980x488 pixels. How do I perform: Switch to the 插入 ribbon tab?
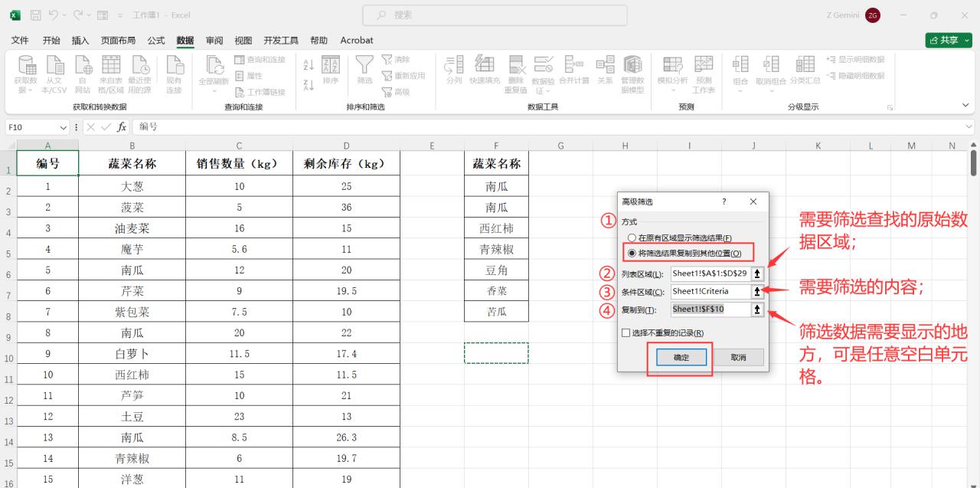pyautogui.click(x=80, y=41)
